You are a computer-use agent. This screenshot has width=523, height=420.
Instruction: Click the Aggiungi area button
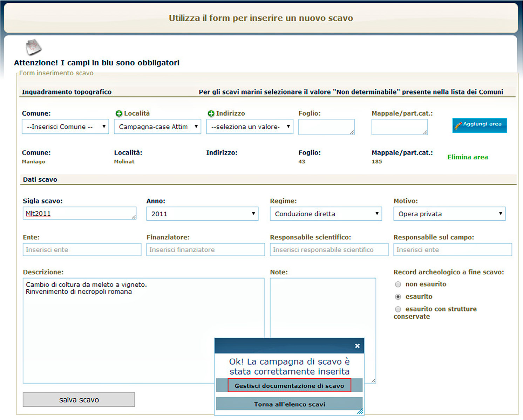coord(479,125)
